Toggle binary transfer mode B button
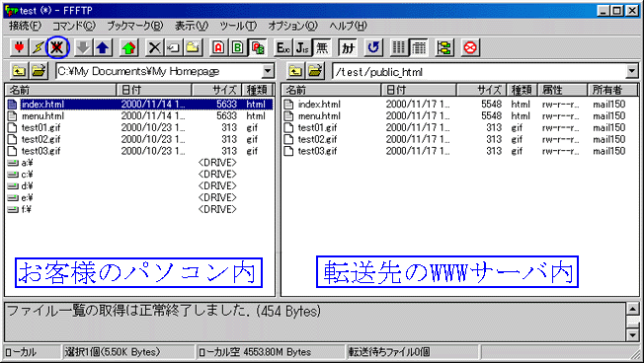 coord(237,48)
